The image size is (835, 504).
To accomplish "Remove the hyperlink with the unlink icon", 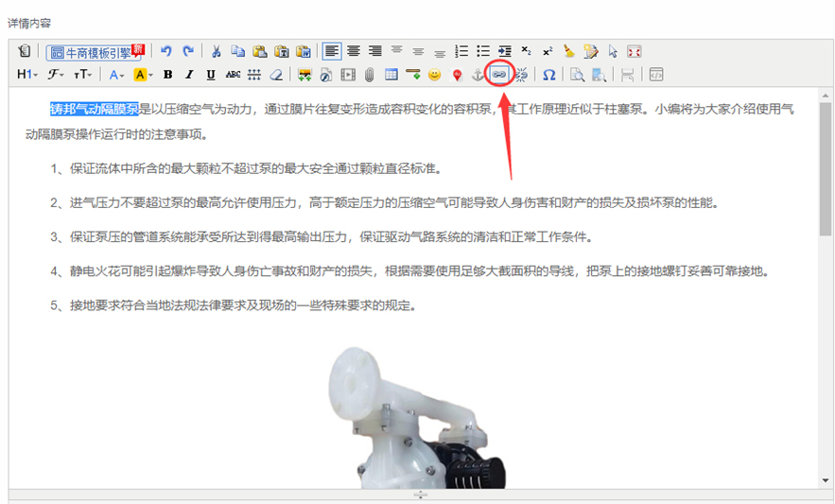I will (x=521, y=75).
